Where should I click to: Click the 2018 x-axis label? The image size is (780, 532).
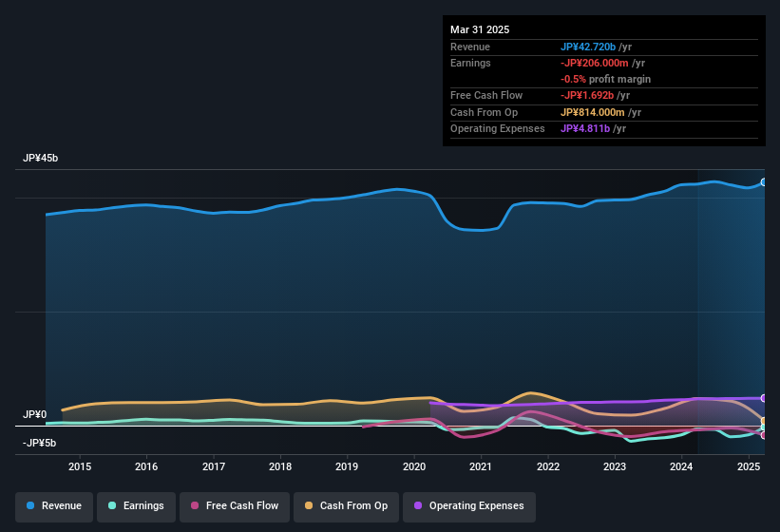(280, 466)
